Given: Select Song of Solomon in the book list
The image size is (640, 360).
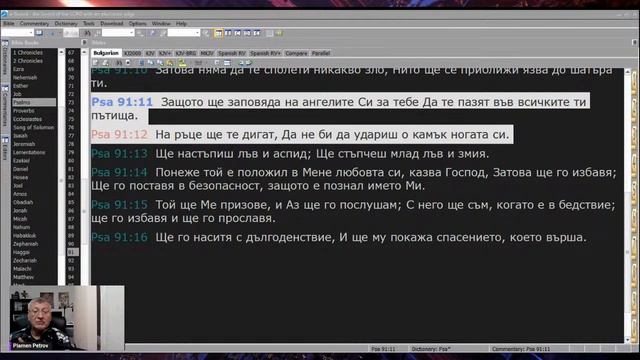Looking at the screenshot, I should click(33, 128).
